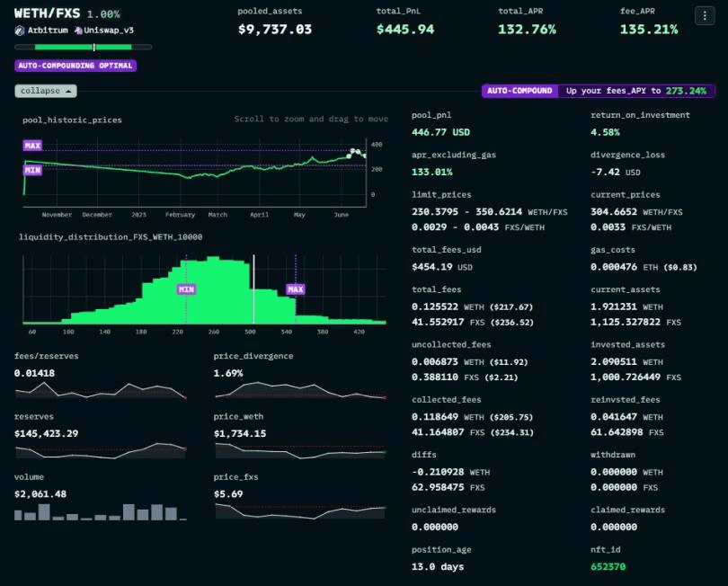Viewport: 728px width, 586px height.
Task: Click the liquidity_distribution_FXS_WETH_10000 title
Action: (x=111, y=237)
